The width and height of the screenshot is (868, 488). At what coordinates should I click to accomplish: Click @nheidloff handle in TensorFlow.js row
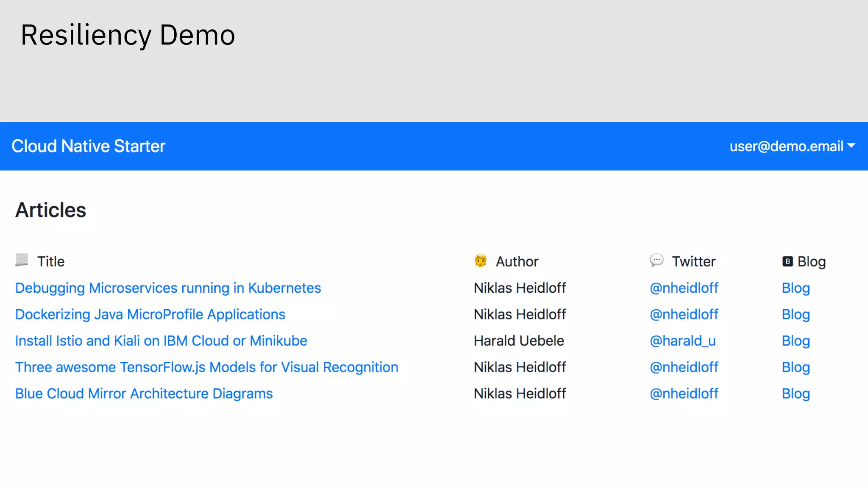point(684,367)
